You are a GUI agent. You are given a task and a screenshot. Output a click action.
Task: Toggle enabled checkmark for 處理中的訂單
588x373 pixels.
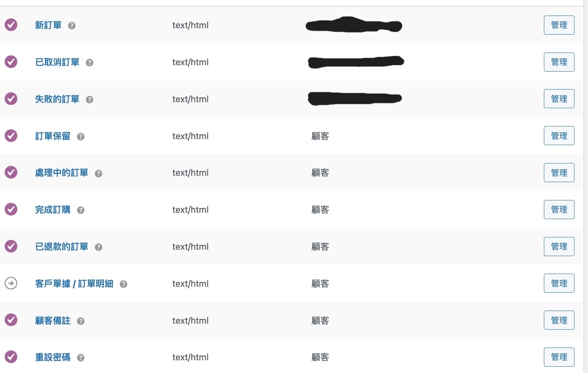tap(11, 173)
